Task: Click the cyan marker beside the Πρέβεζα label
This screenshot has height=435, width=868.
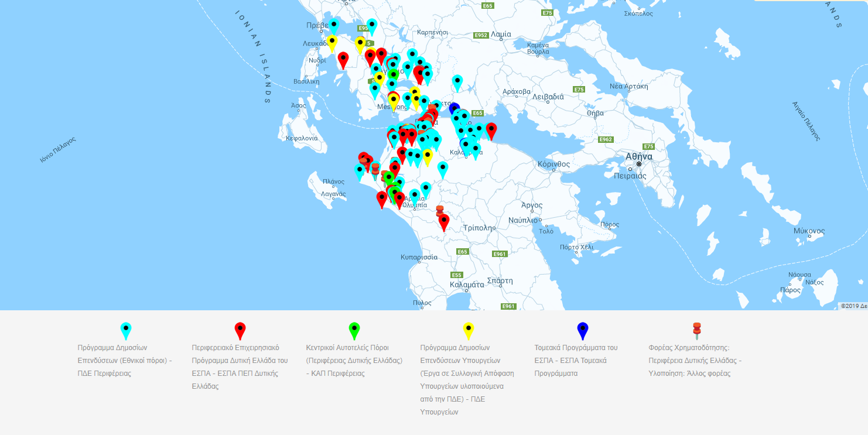Action: point(334,26)
